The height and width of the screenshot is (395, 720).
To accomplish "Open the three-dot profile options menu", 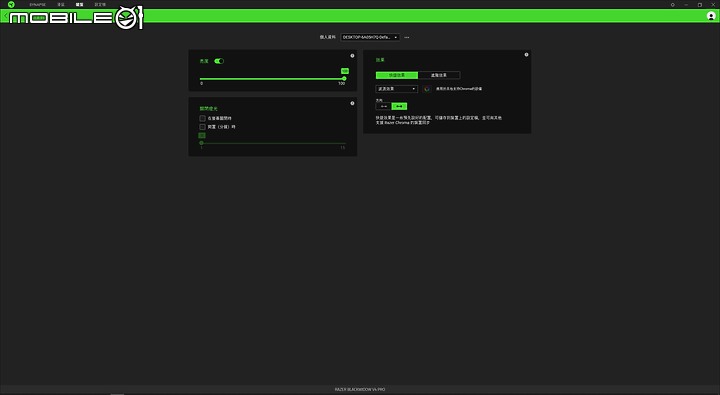I will (407, 37).
